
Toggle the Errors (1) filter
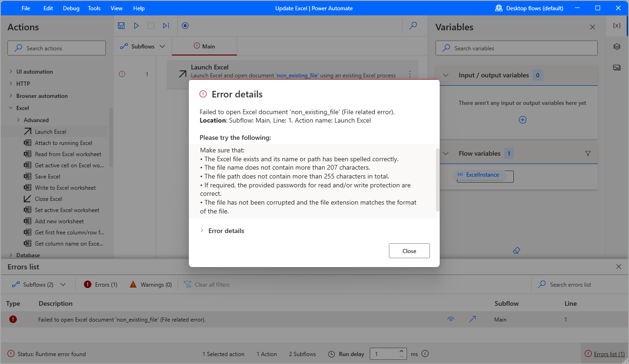click(x=100, y=284)
